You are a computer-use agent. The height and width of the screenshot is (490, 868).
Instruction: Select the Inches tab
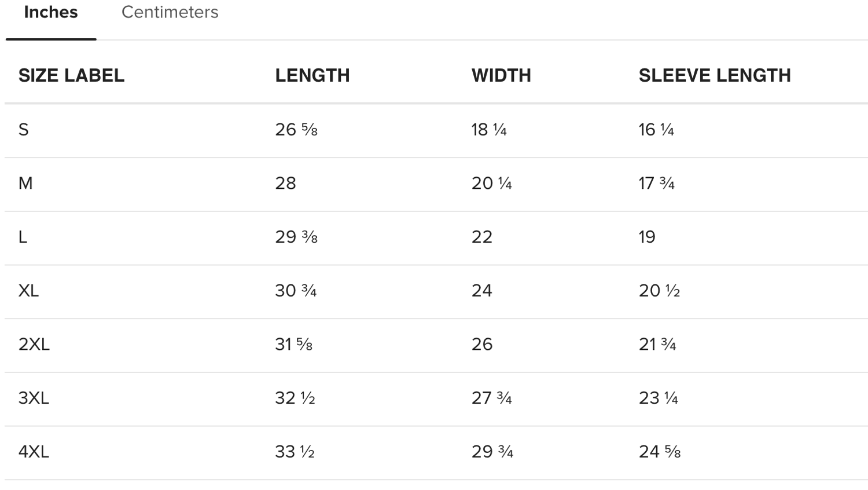coord(51,12)
